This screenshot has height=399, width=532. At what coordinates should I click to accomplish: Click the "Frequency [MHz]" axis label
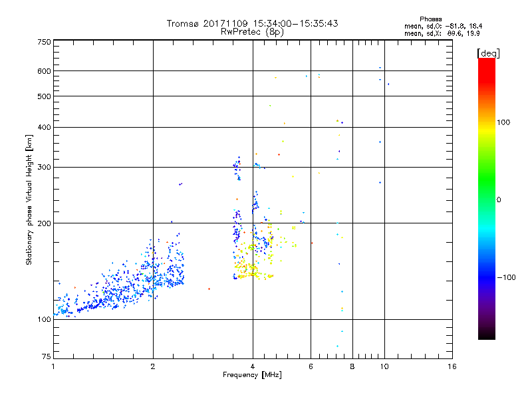(252, 375)
